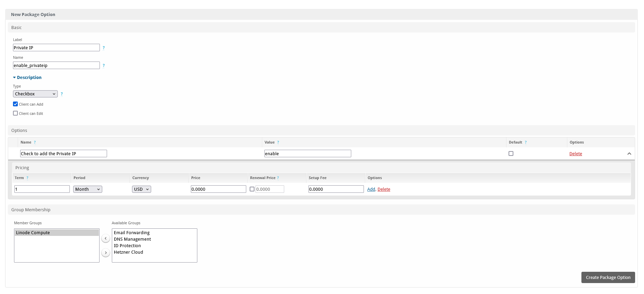This screenshot has width=644, height=294.
Task: Click the Price input field
Action: [x=219, y=189]
